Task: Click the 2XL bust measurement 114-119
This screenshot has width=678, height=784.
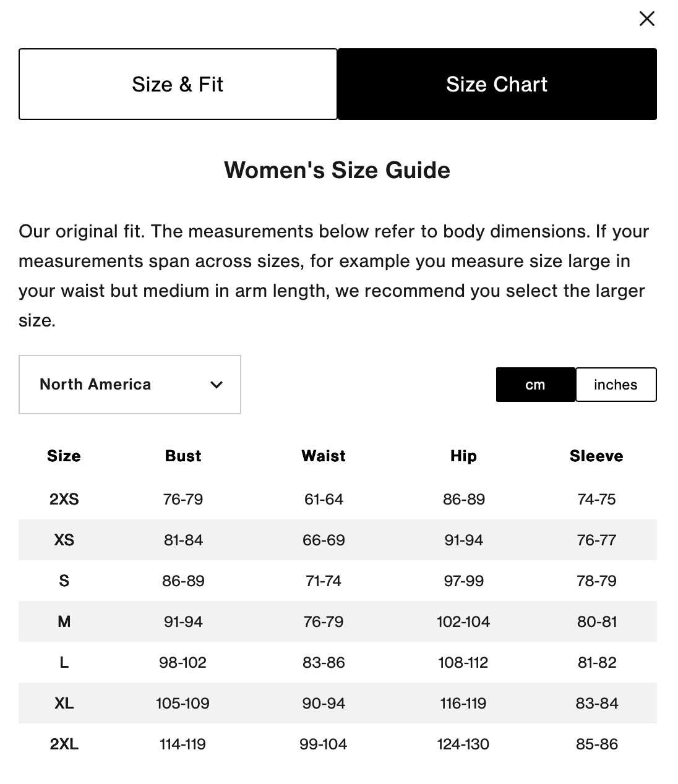Action: pos(182,744)
